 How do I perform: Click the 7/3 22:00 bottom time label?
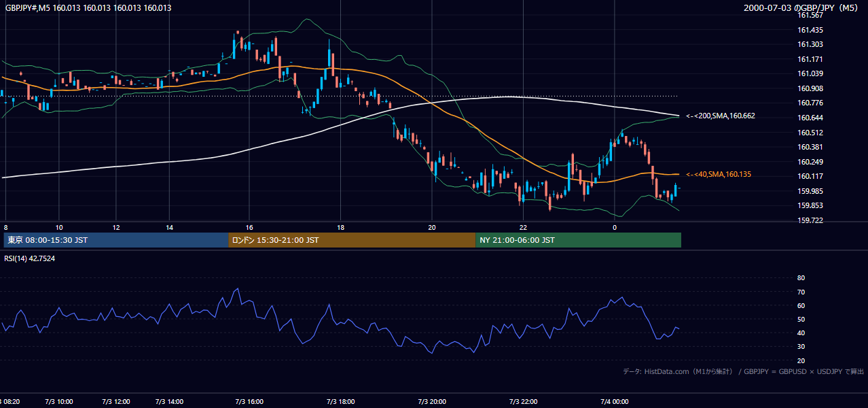pos(524,402)
